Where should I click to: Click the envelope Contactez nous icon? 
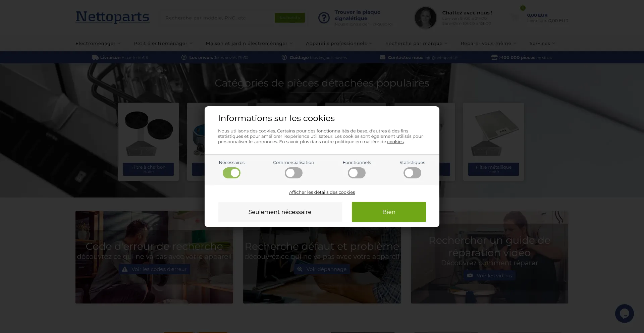[382, 57]
